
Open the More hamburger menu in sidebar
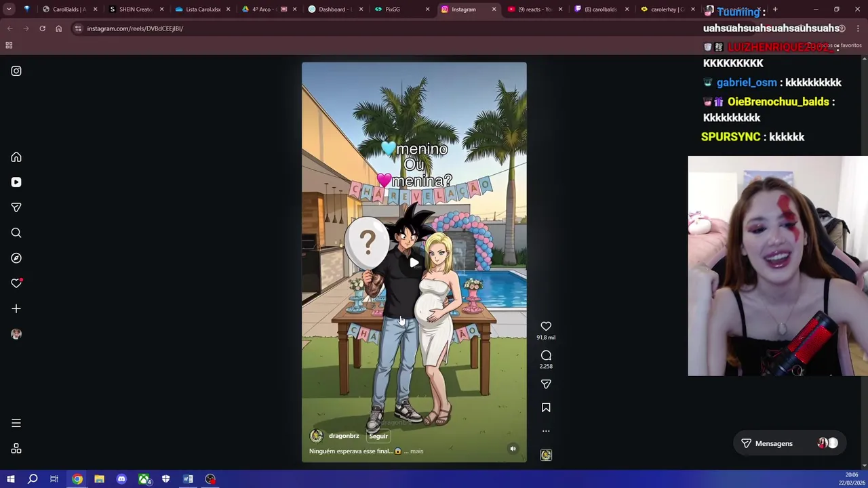coord(16,423)
